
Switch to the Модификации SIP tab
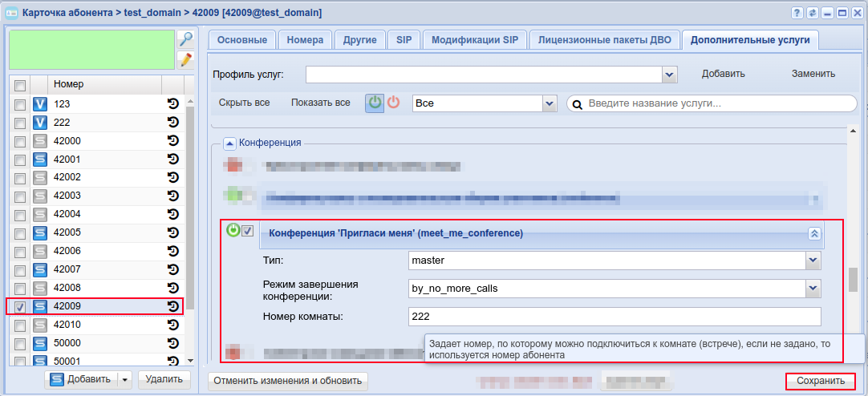click(475, 40)
